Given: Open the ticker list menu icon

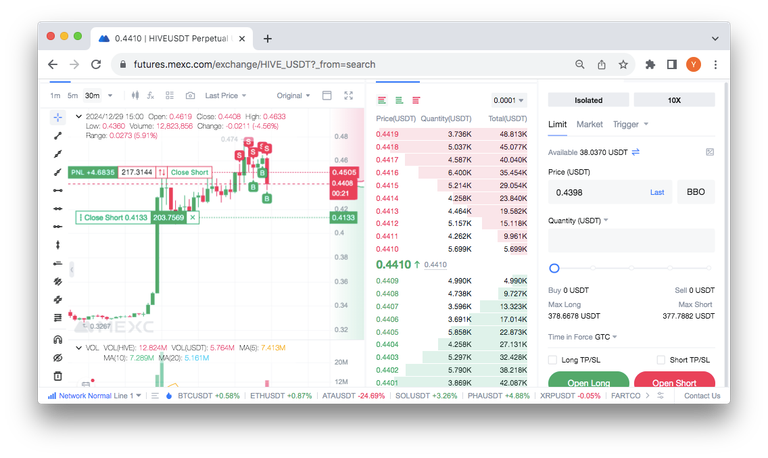Looking at the screenshot, I should pos(155,396).
